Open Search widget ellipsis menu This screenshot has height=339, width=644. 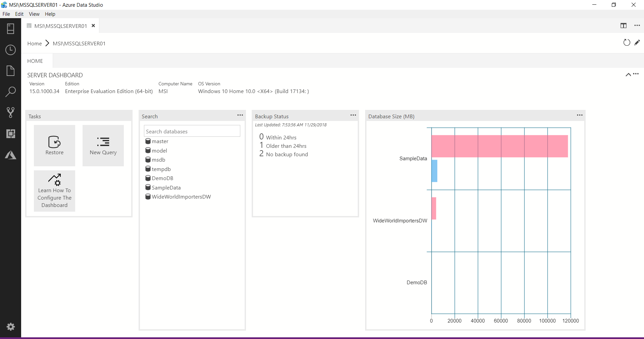[240, 115]
